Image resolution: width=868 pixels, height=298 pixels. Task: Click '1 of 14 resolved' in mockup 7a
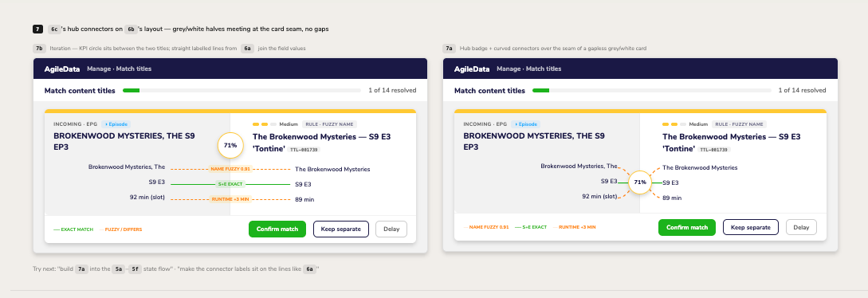point(802,90)
